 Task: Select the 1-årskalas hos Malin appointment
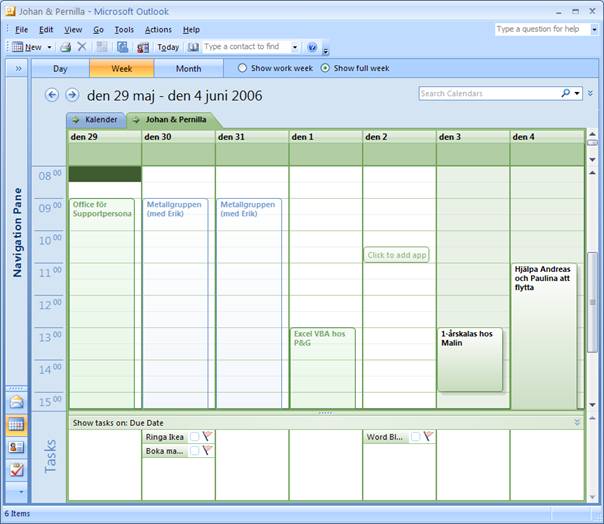[x=470, y=359]
